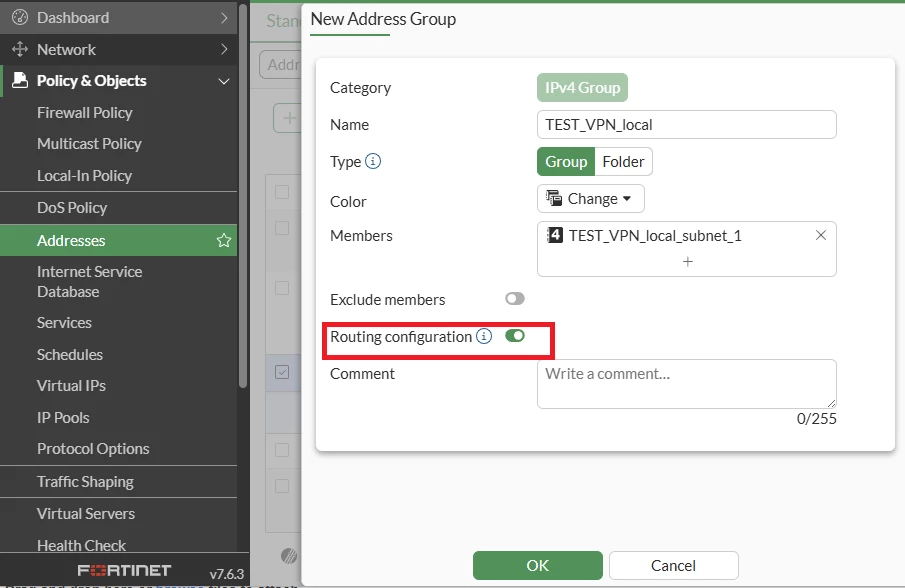Expand the Dashboard menu chevron

click(x=225, y=18)
